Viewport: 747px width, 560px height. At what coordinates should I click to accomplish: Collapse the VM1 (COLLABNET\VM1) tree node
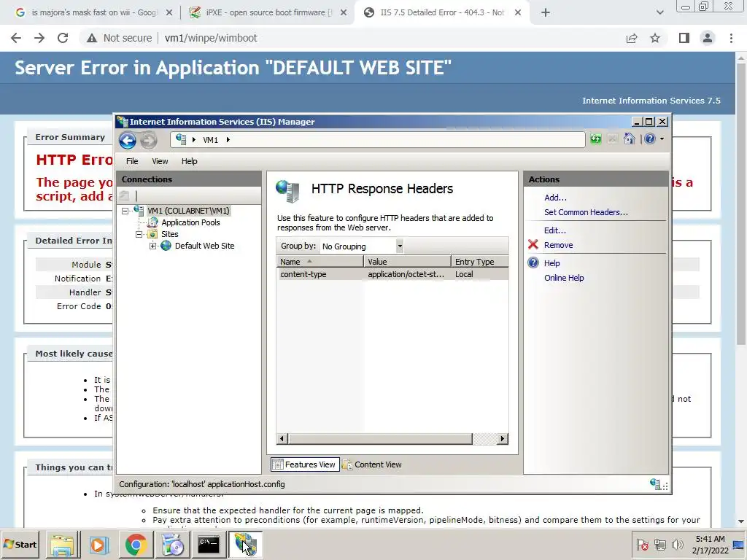125,211
